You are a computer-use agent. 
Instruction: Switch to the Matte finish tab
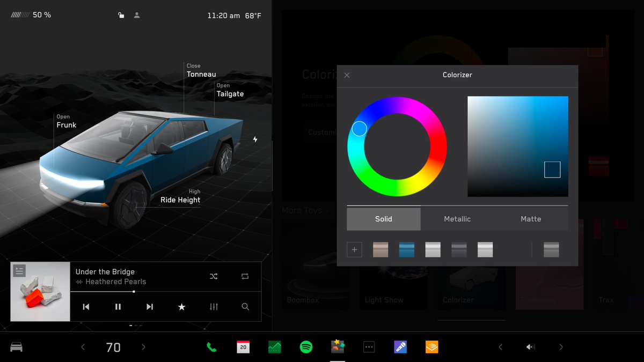531,219
